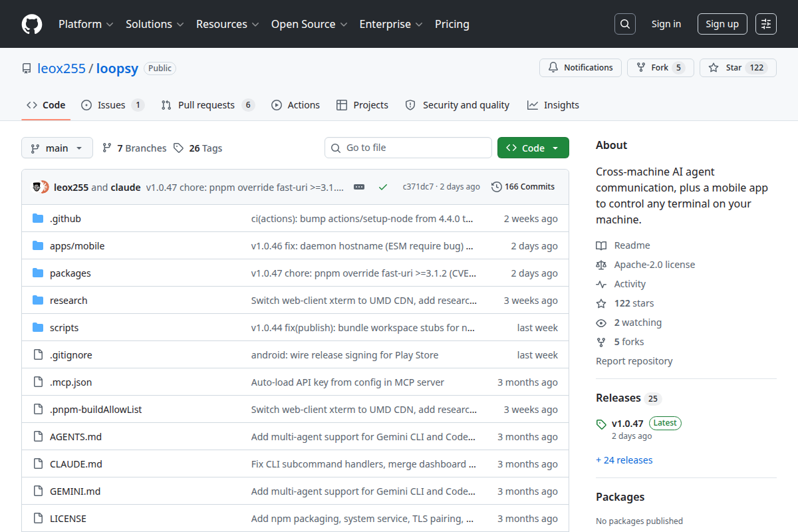Viewport: 798px width, 532px height.
Task: View the 26 Tags link
Action: click(x=198, y=148)
